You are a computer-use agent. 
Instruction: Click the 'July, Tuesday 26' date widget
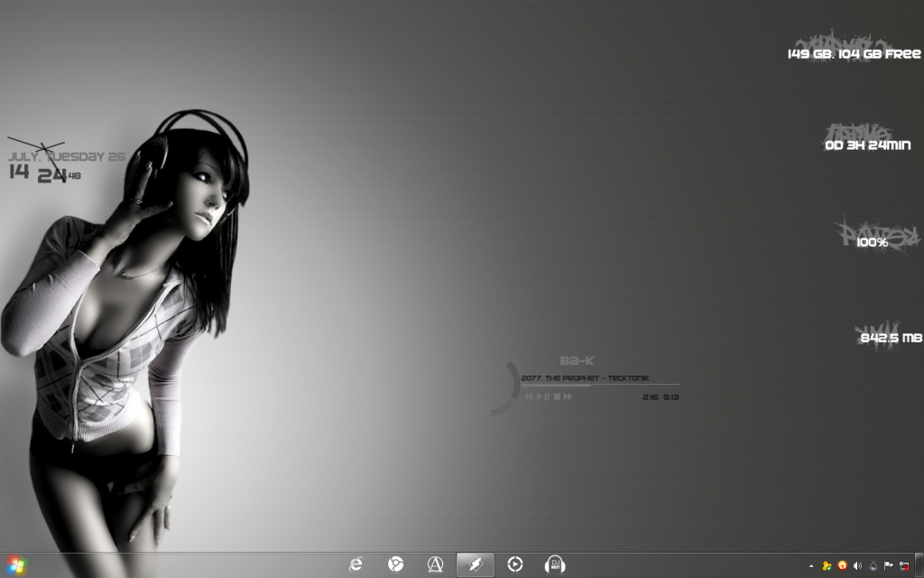(67, 156)
